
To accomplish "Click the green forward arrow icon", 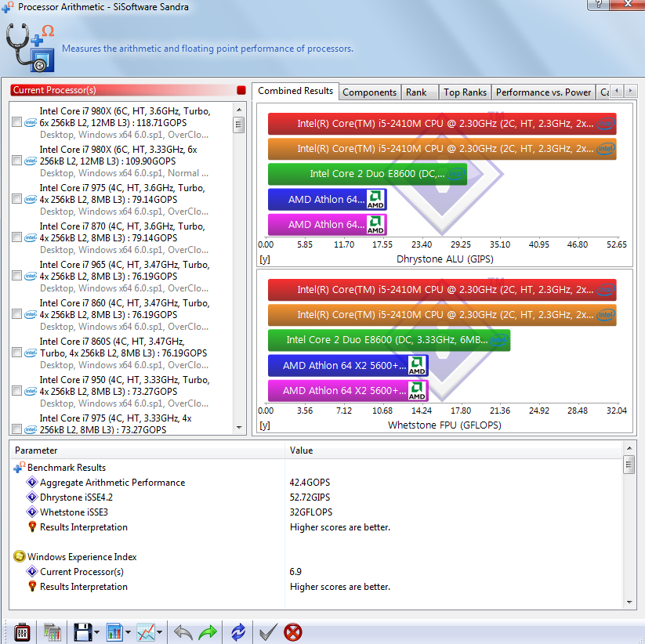I will tap(208, 632).
